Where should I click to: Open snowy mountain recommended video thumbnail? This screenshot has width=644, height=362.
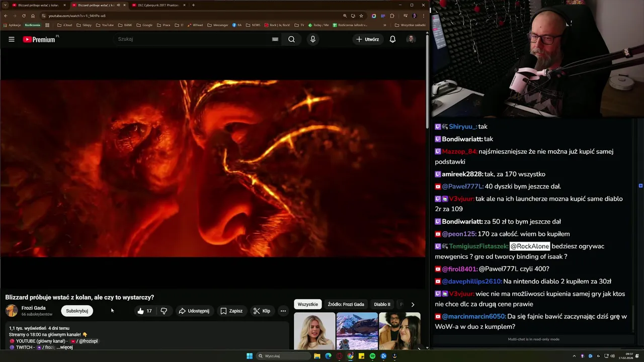[x=357, y=330]
